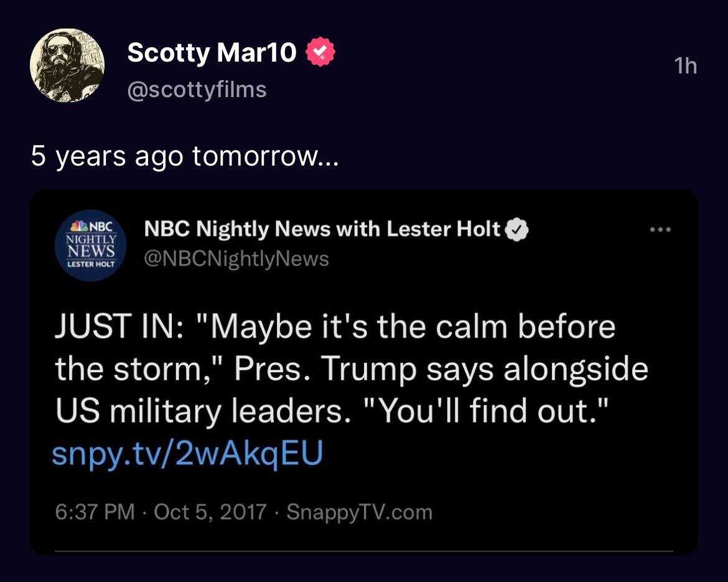Open the SnappyTV.com source link
Viewport: 728px width, 582px height.
(360, 512)
